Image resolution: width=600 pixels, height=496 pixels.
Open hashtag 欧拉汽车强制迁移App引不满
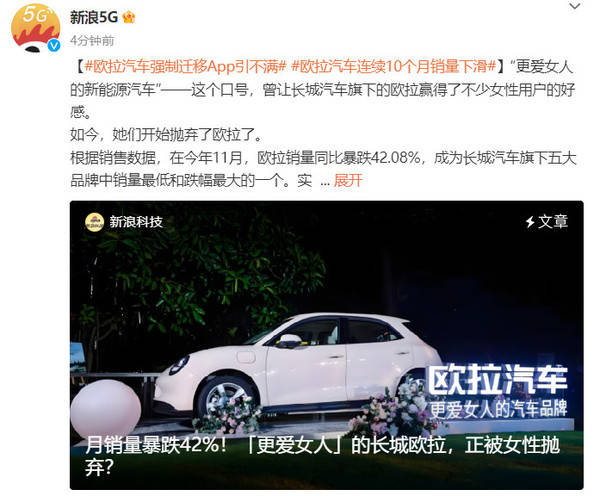[x=186, y=67]
